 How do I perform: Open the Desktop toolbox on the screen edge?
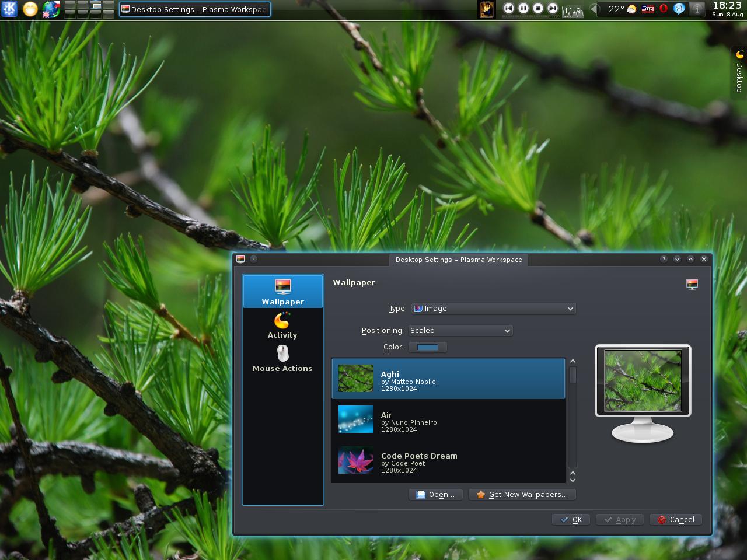point(739,72)
